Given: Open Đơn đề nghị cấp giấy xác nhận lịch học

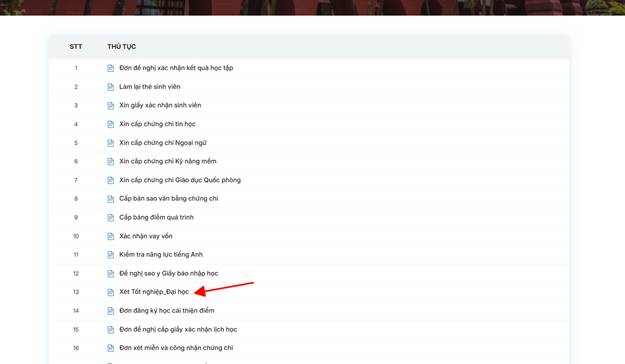Looking at the screenshot, I should tap(178, 329).
